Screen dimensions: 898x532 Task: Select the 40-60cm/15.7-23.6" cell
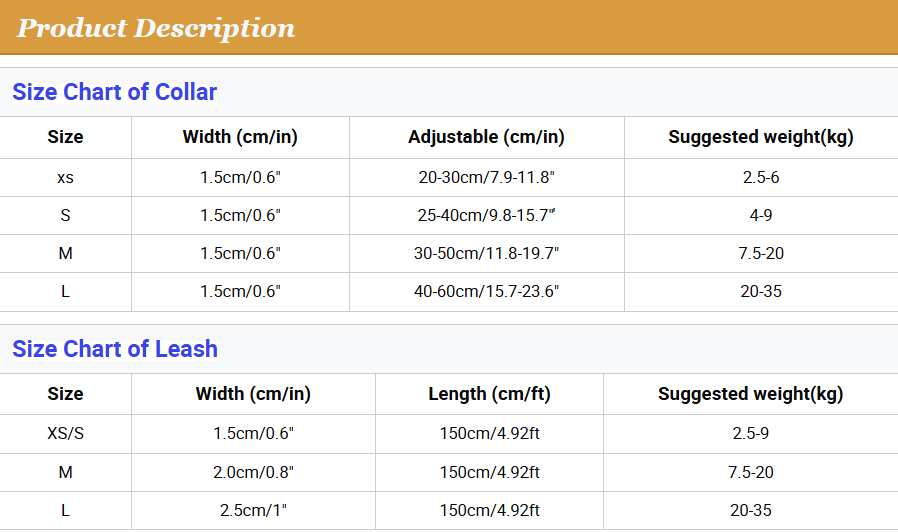[x=486, y=291]
